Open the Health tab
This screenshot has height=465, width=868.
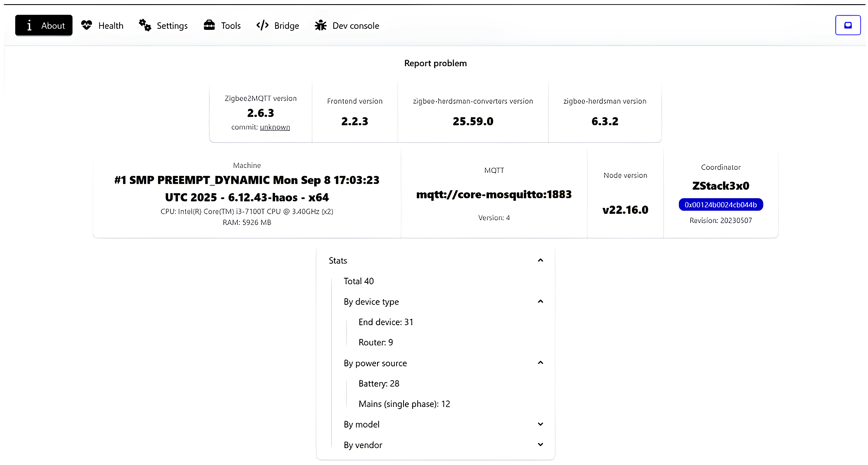(x=111, y=25)
